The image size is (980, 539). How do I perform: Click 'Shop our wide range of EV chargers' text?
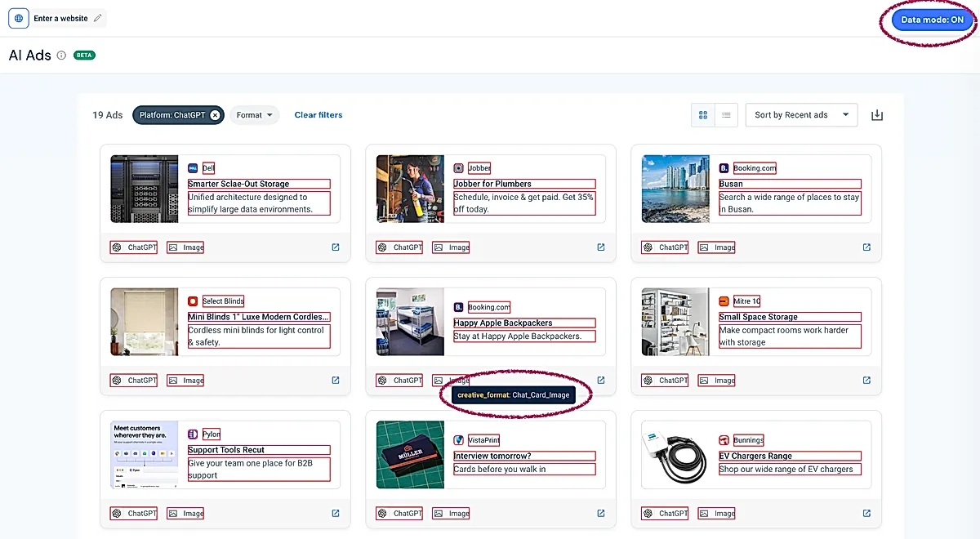tap(786, 470)
